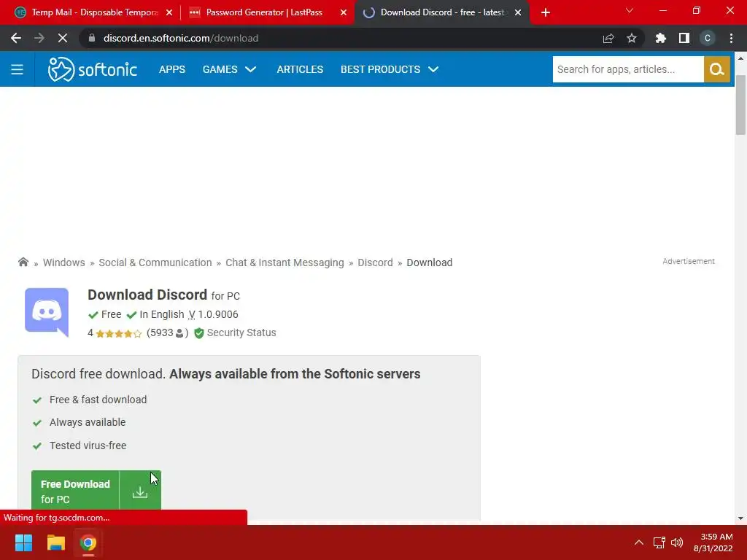Click the green Security Status shield
The width and height of the screenshot is (747, 560).
(199, 332)
